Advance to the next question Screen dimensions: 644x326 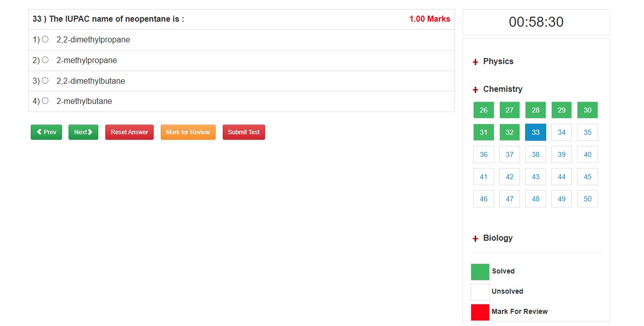(x=83, y=132)
